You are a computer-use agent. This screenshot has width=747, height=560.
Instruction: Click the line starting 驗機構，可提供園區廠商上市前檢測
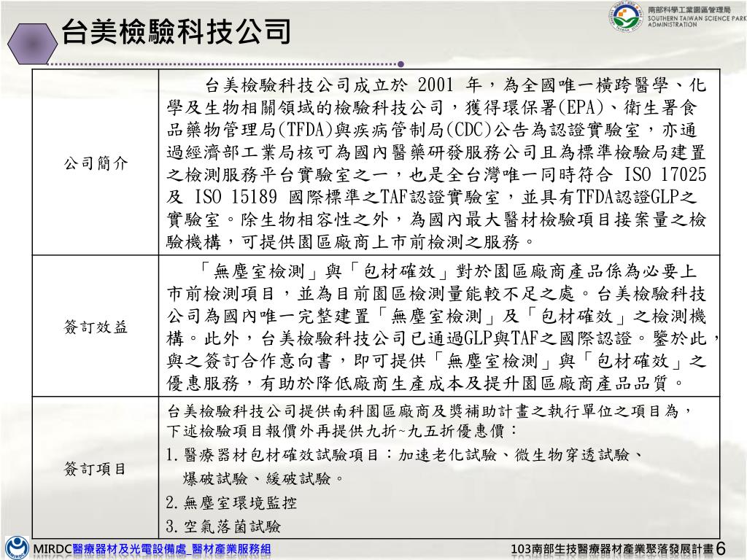click(350, 242)
